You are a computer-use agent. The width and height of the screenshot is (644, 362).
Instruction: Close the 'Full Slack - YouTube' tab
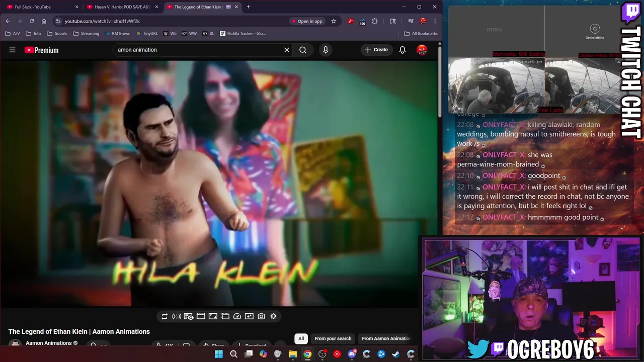(77, 7)
